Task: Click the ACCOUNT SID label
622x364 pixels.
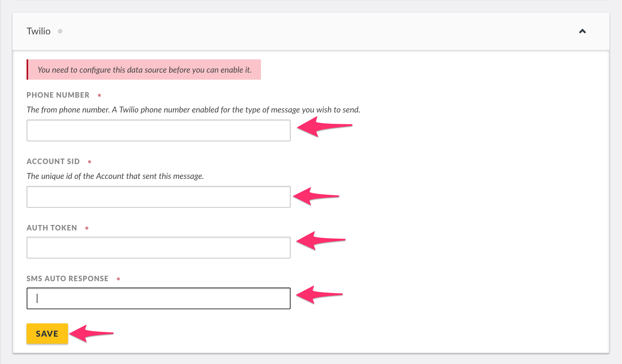Action: point(53,161)
